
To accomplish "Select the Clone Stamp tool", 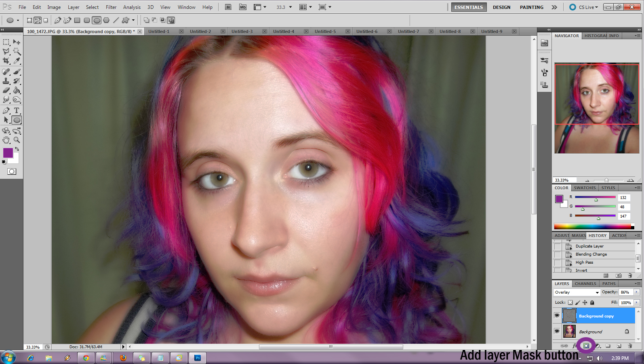I will click(6, 81).
